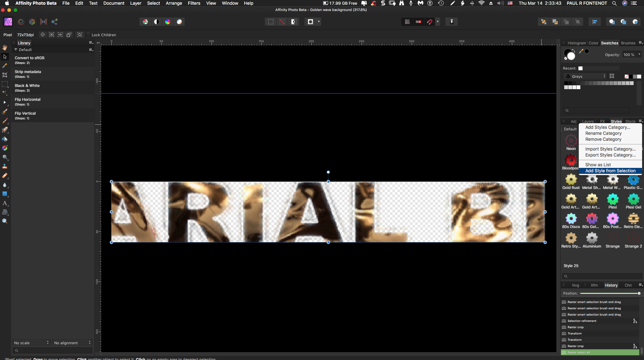Run the Convert to sRGB macro
The width and height of the screenshot is (644, 360).
click(53, 60)
